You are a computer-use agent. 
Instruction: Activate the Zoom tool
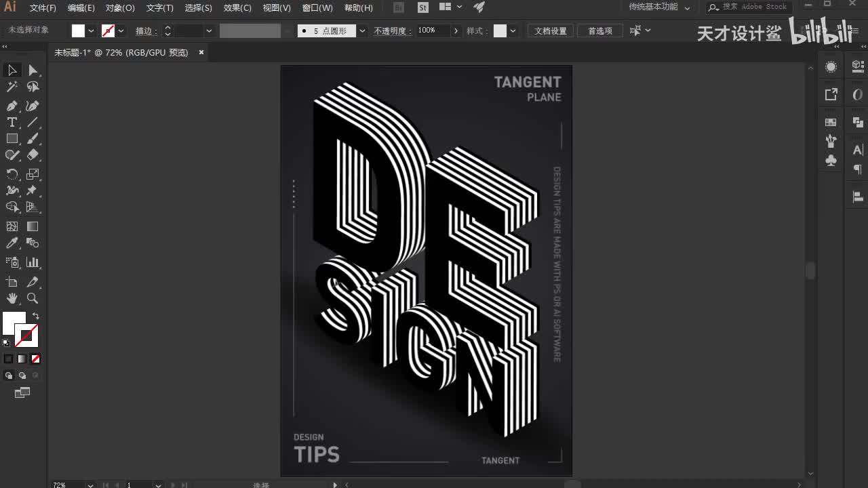pos(33,298)
